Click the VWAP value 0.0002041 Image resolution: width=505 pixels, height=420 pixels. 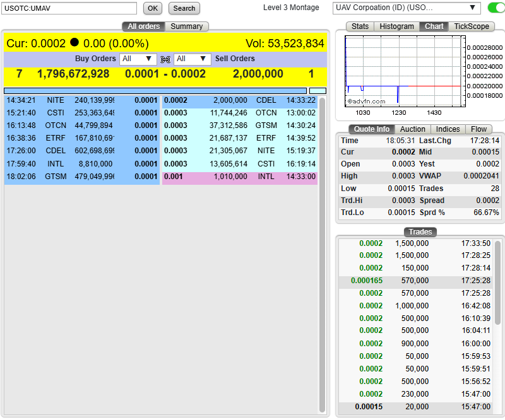coord(481,176)
